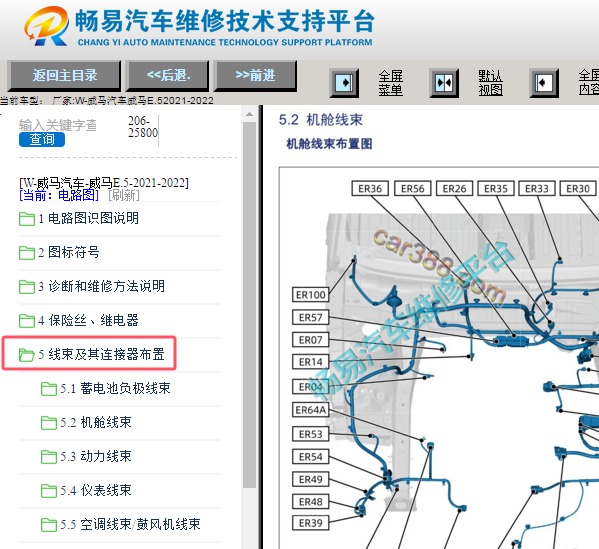Click the 机舱线束布置图 subtitle
The width and height of the screenshot is (599, 549).
(329, 144)
